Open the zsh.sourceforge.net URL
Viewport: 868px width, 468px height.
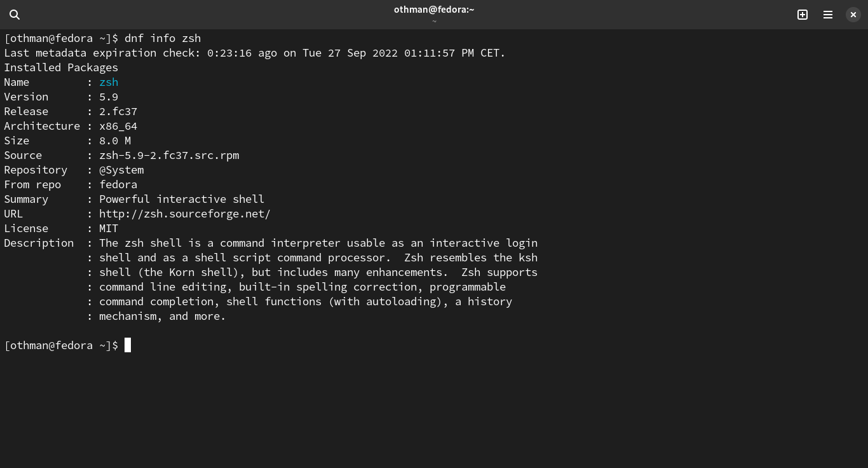pyautogui.click(x=184, y=214)
